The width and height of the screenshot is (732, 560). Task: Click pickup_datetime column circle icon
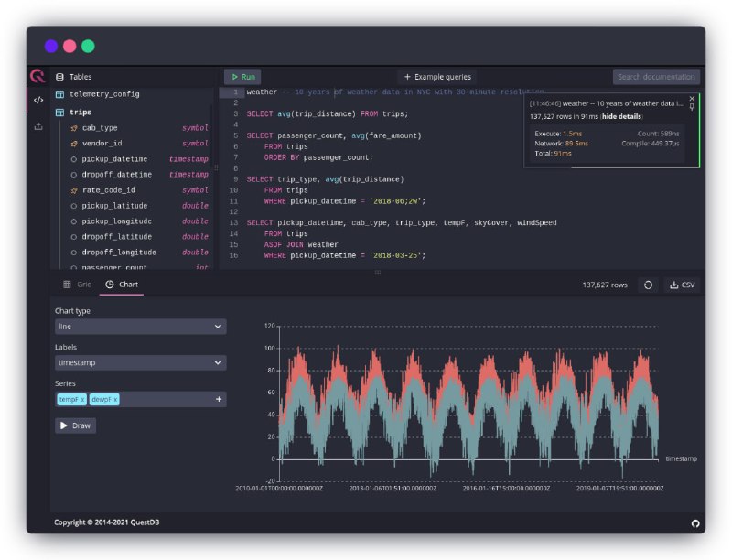pos(74,159)
